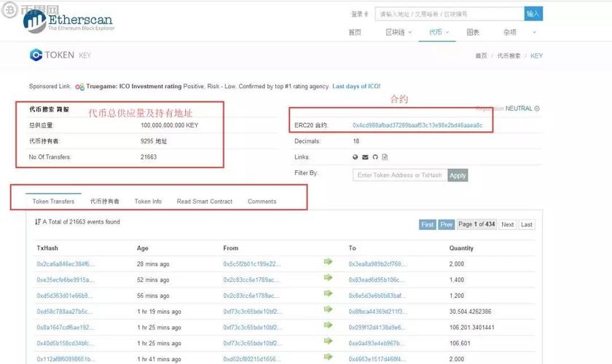Open the token website globe icon

pos(356,157)
